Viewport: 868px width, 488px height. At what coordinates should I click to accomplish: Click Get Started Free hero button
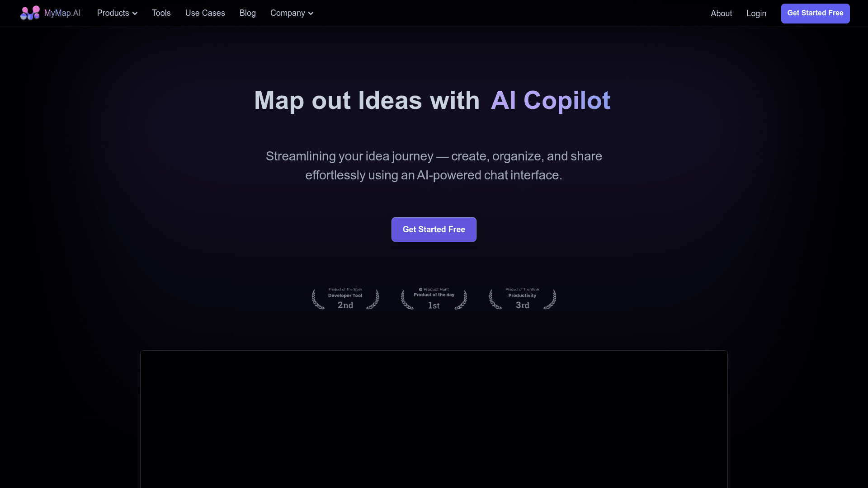click(434, 230)
